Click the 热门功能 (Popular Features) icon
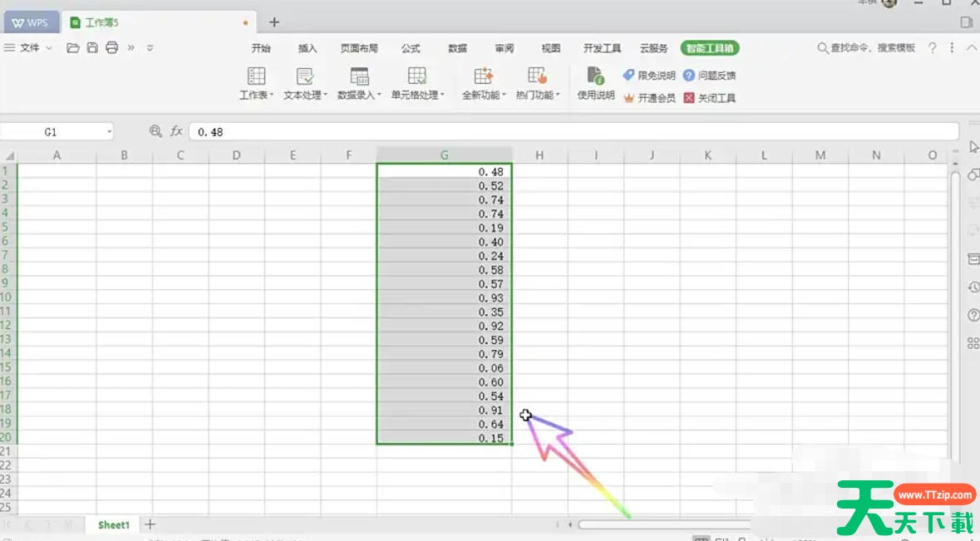The height and width of the screenshot is (541, 980). coord(537,82)
